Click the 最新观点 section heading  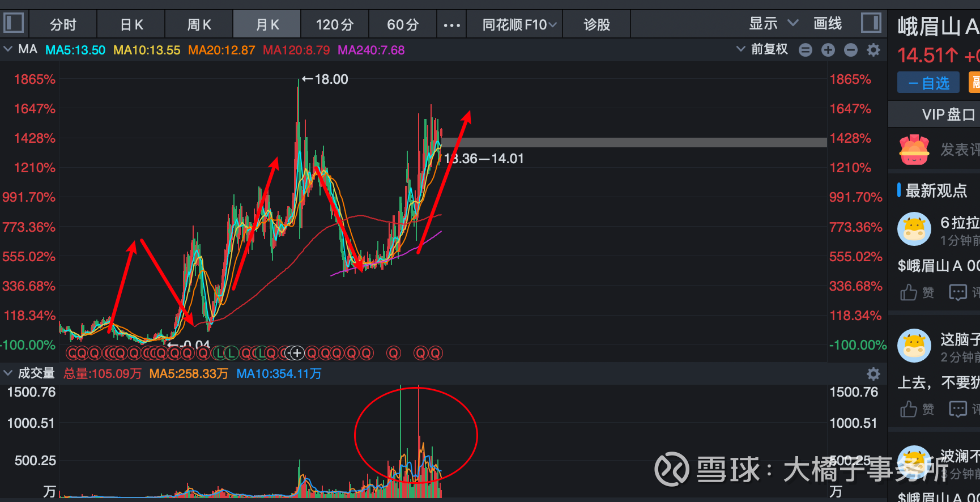[936, 190]
